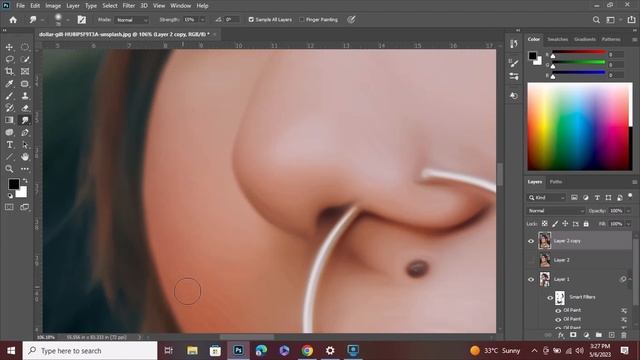Screen dimensions: 640x360
Task: Hide Layer 2 copy visibility eye
Action: click(x=531, y=241)
